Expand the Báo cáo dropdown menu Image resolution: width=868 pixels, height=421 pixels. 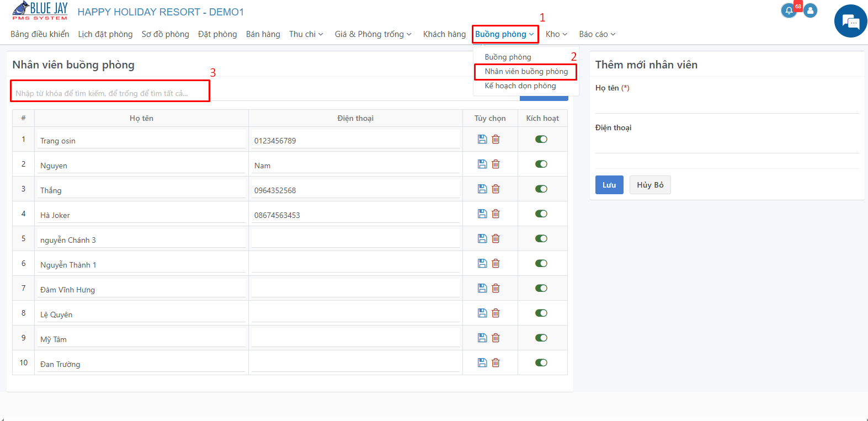597,34
